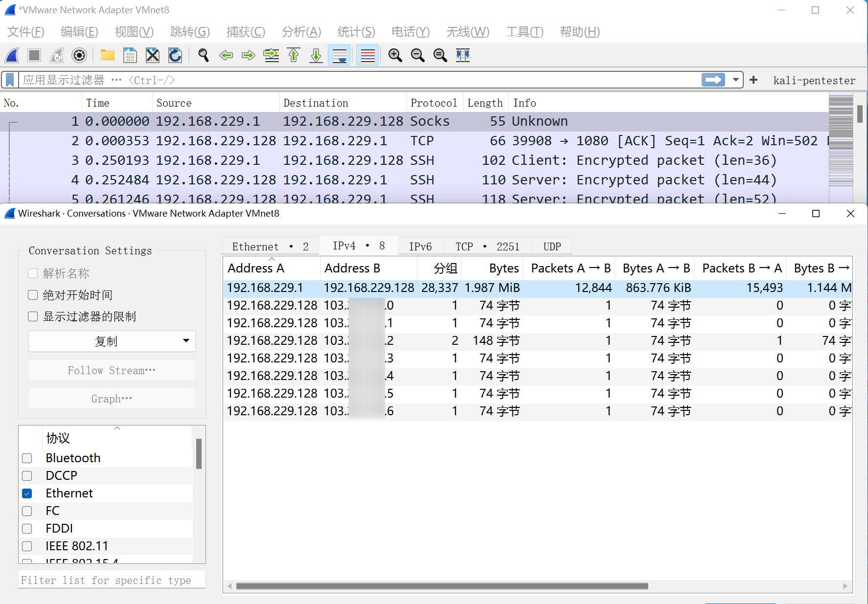This screenshot has height=604, width=868.
Task: Add a filter button with plus icon
Action: click(754, 80)
